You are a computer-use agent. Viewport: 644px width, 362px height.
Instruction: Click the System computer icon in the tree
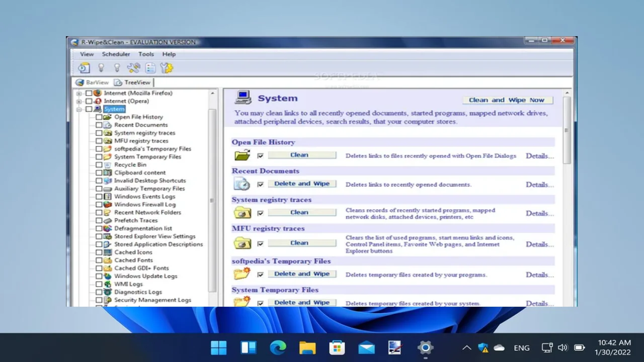click(x=98, y=109)
